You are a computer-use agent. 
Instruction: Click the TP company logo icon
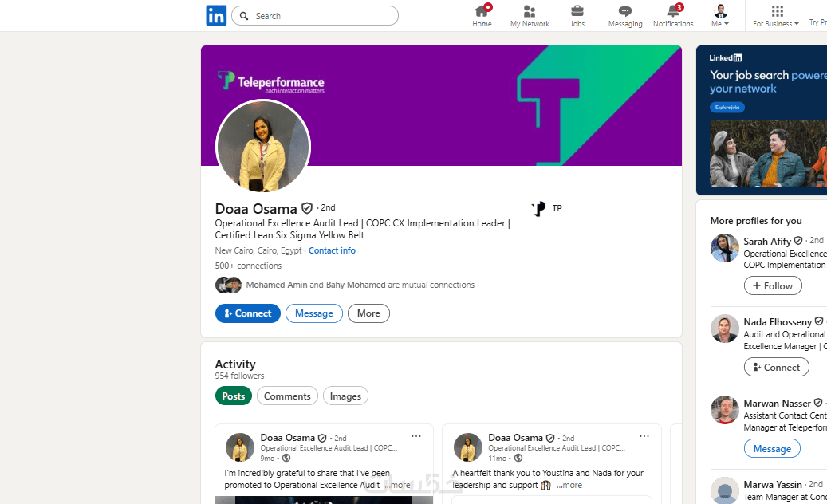tap(538, 209)
